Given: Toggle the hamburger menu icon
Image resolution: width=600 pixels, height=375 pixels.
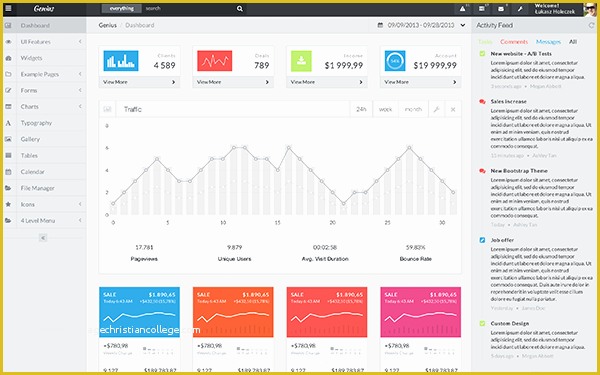Looking at the screenshot, I should (8, 8).
